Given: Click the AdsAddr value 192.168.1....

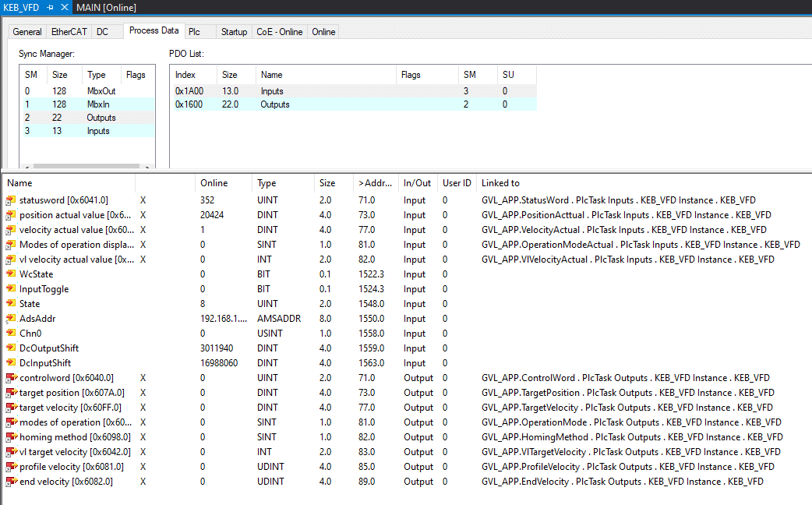Looking at the screenshot, I should pos(224,319).
